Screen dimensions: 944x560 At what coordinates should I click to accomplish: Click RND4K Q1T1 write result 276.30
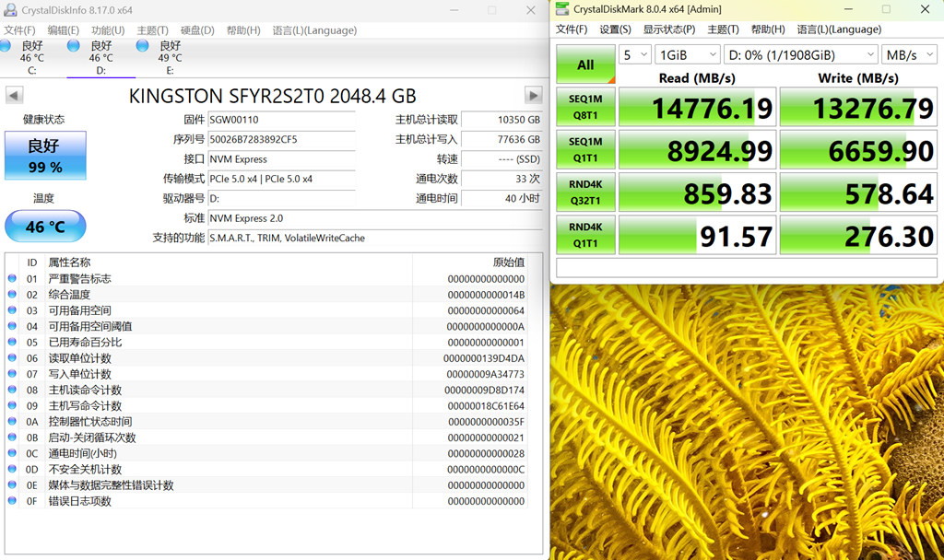pyautogui.click(x=858, y=235)
